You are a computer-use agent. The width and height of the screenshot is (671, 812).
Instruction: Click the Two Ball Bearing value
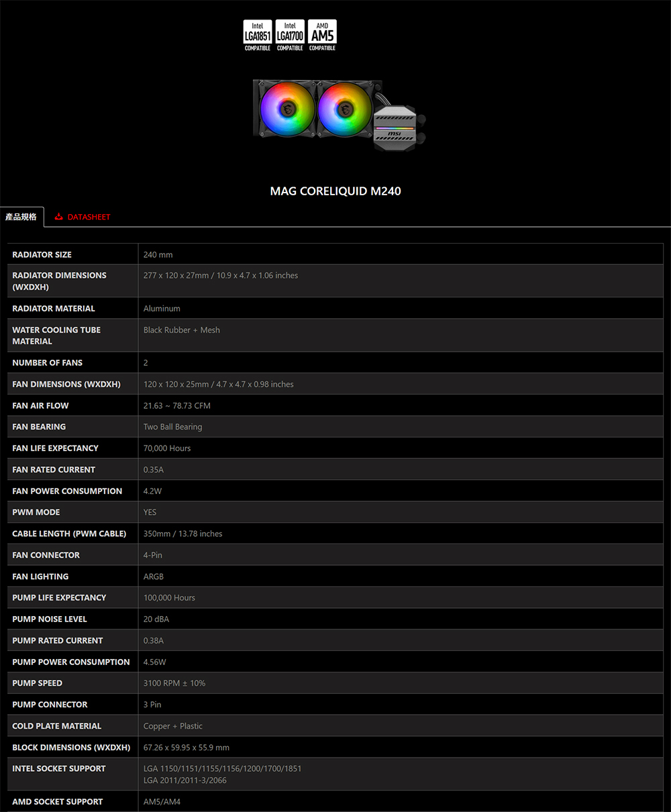(x=172, y=427)
